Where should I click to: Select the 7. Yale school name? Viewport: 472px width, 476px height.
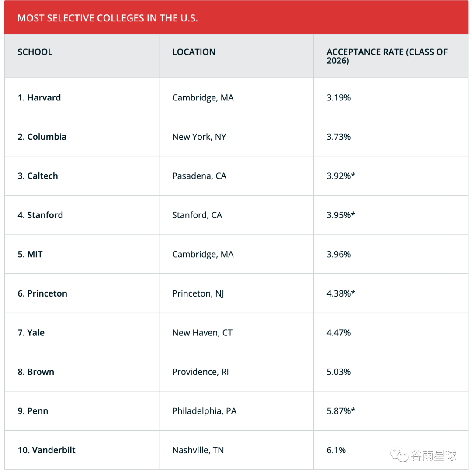(31, 332)
